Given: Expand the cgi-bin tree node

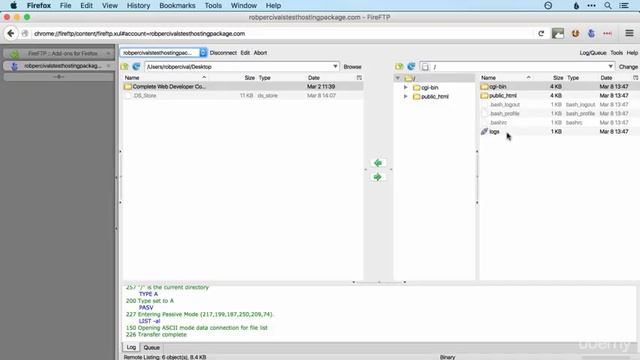Looking at the screenshot, I should pyautogui.click(x=405, y=87).
